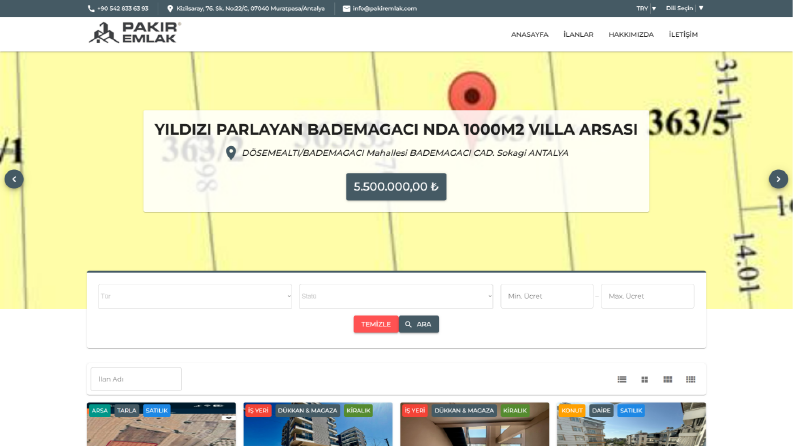Open the ANASAYFA menu item
Screen dimensions: 793x446
(x=530, y=34)
